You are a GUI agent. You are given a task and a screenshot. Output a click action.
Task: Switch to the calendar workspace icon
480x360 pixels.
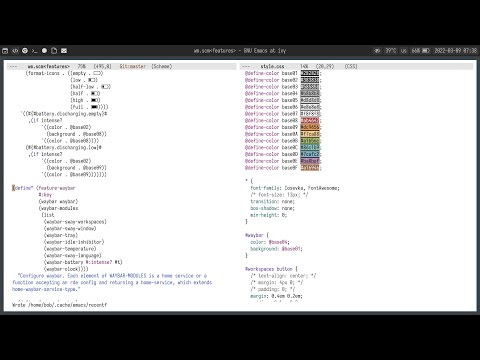pyautogui.click(x=5, y=51)
